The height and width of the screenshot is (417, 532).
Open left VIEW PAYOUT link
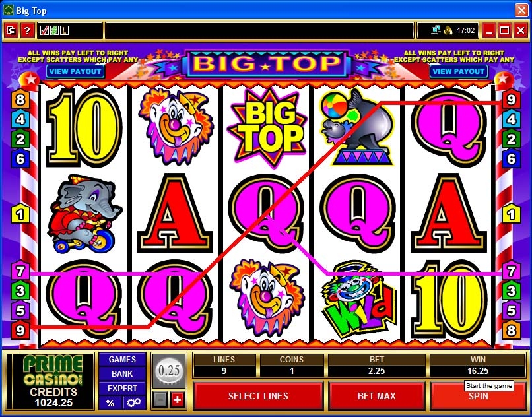[x=75, y=71]
